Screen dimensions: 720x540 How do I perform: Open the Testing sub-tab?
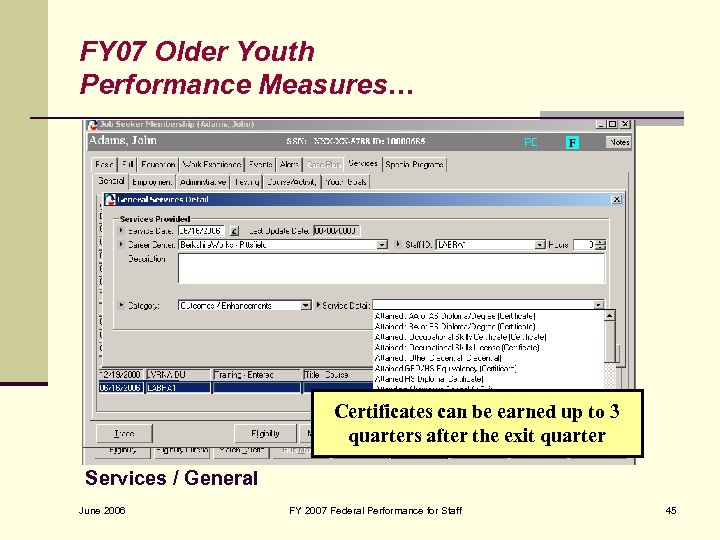tap(247, 182)
